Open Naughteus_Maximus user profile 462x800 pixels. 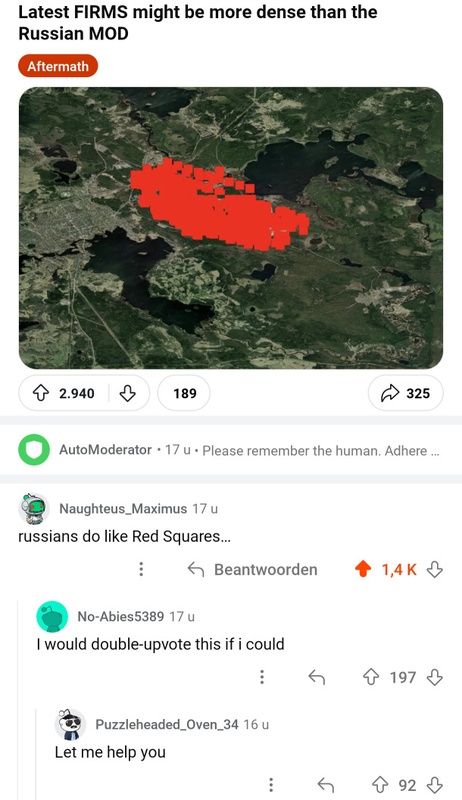123,509
